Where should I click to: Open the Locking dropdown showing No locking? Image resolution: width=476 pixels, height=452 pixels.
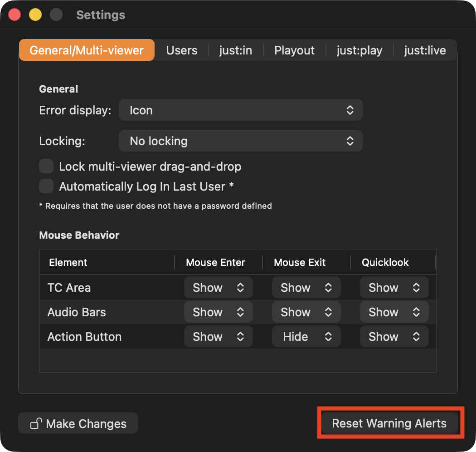pos(240,141)
